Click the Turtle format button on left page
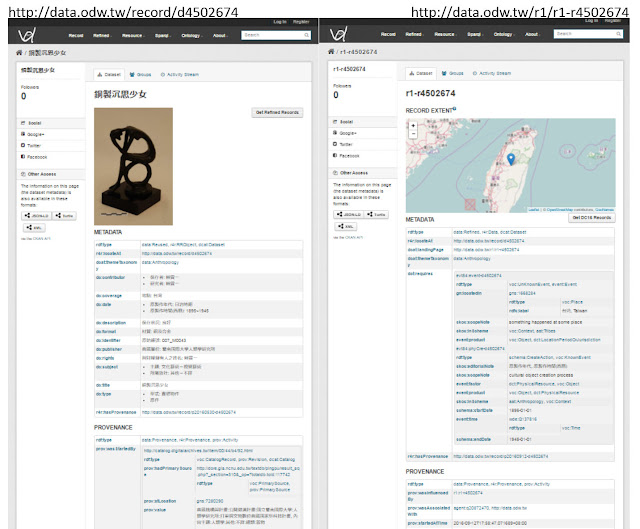This screenshot has width=640, height=529. (x=64, y=216)
